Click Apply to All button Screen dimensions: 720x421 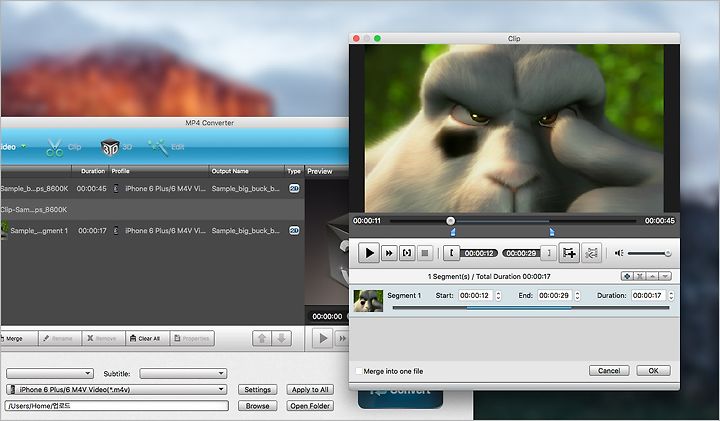coord(310,389)
